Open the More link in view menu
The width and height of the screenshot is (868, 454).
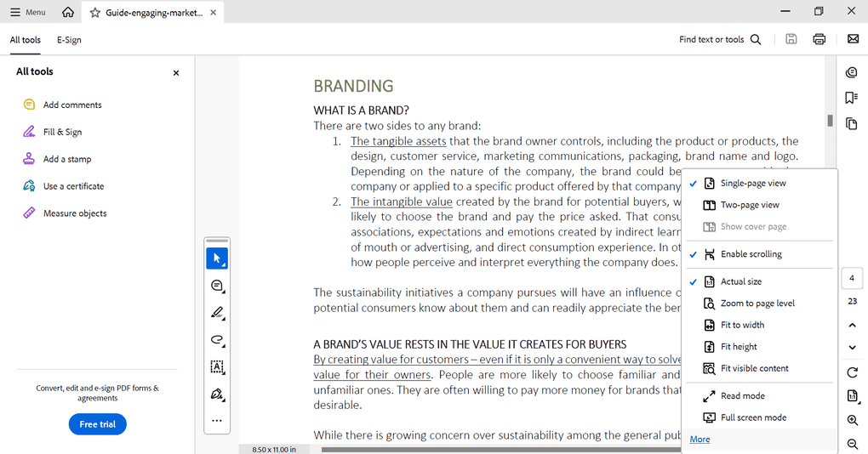[700, 439]
